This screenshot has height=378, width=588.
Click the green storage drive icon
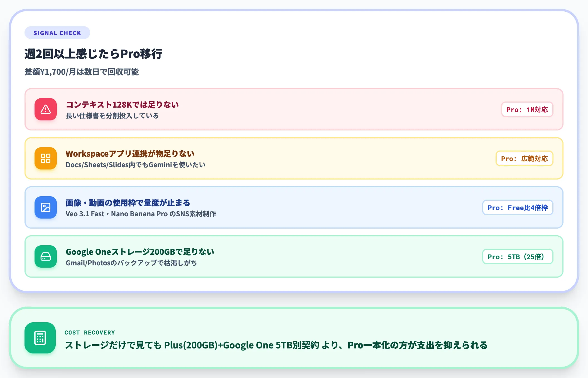pos(46,256)
